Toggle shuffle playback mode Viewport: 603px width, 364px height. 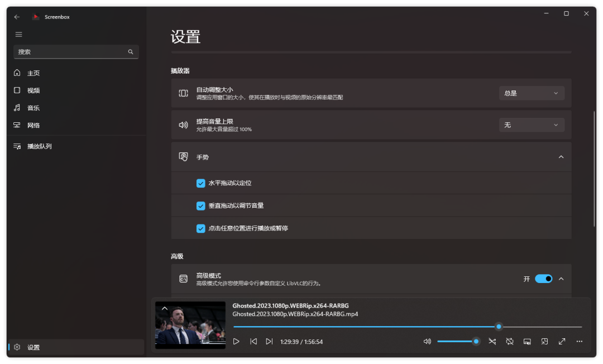pos(492,341)
